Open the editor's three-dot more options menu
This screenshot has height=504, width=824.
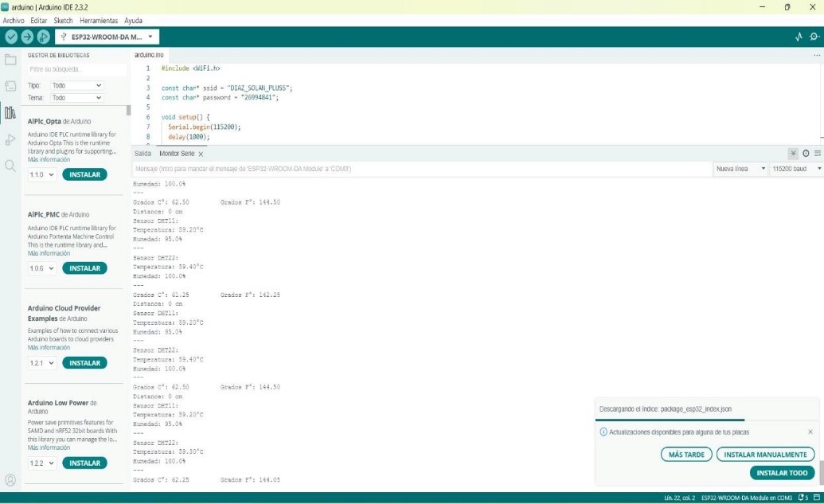tap(817, 55)
